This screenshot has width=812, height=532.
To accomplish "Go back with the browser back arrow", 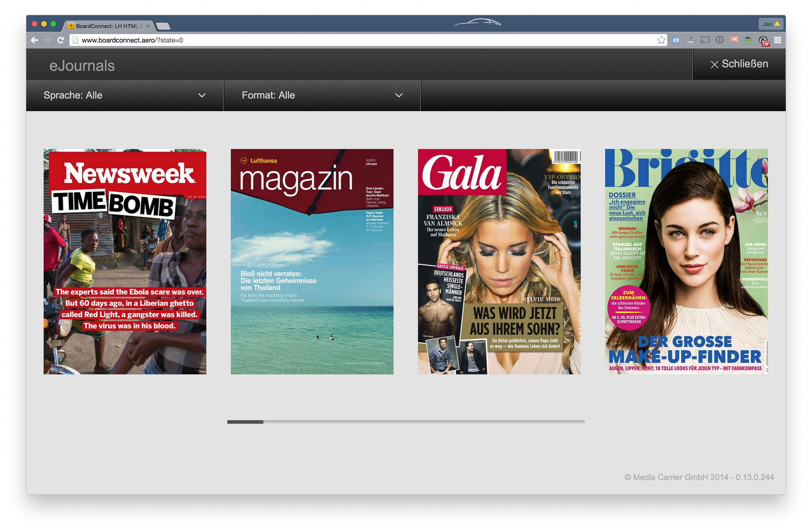I will 35,40.
